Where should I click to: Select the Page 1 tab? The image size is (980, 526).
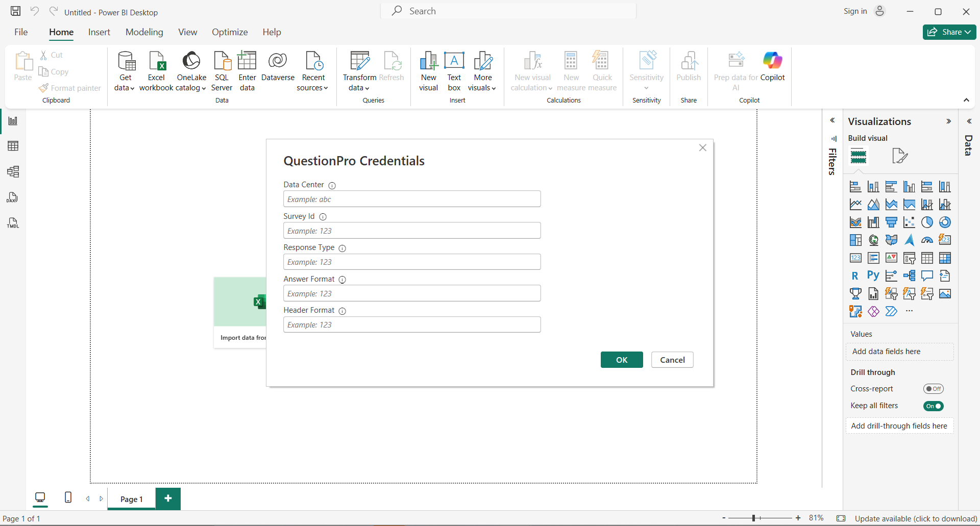(x=131, y=499)
